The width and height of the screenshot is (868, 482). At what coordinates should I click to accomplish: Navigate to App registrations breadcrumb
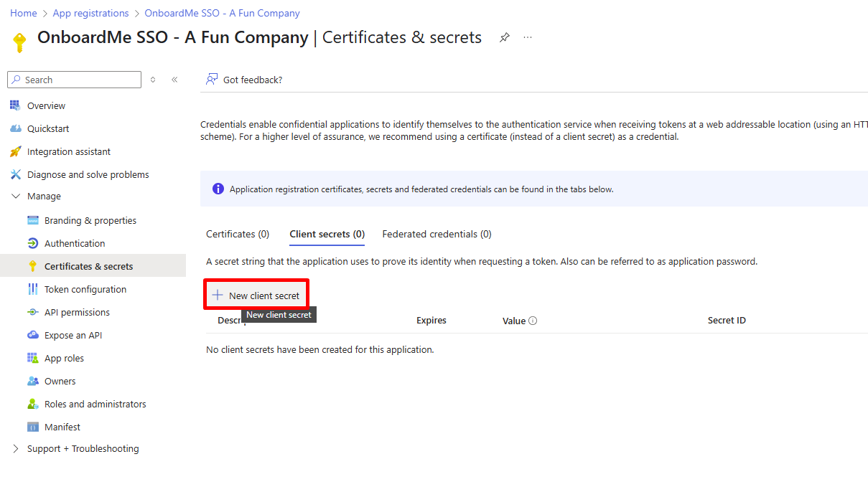pyautogui.click(x=90, y=13)
